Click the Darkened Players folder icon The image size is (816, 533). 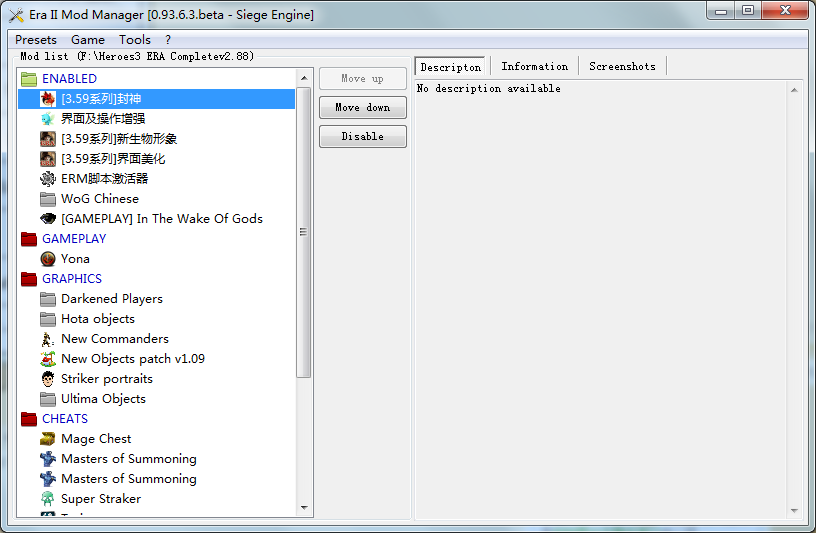point(48,299)
